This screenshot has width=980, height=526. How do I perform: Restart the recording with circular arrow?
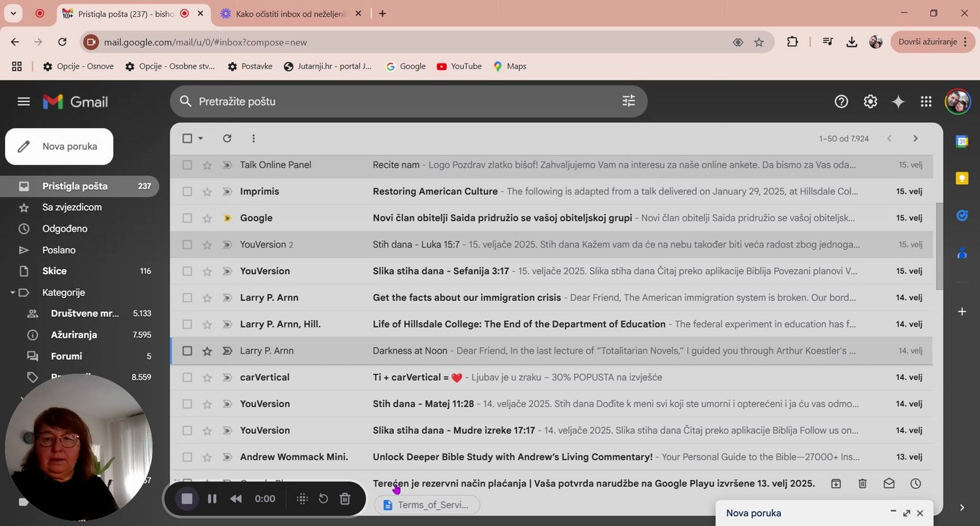[x=324, y=499]
